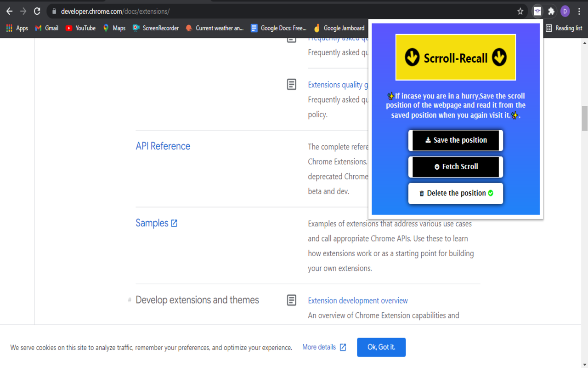This screenshot has height=368, width=588.
Task: Open the Extension development overview link
Action: [x=357, y=300]
